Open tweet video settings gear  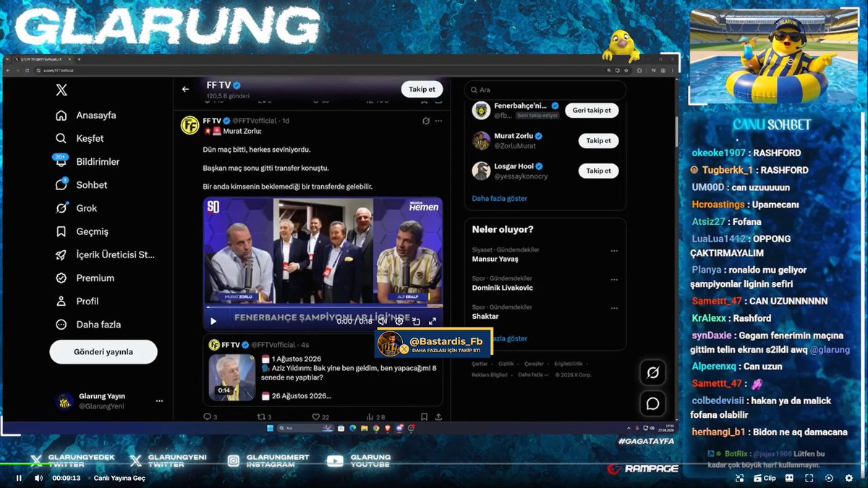[399, 321]
